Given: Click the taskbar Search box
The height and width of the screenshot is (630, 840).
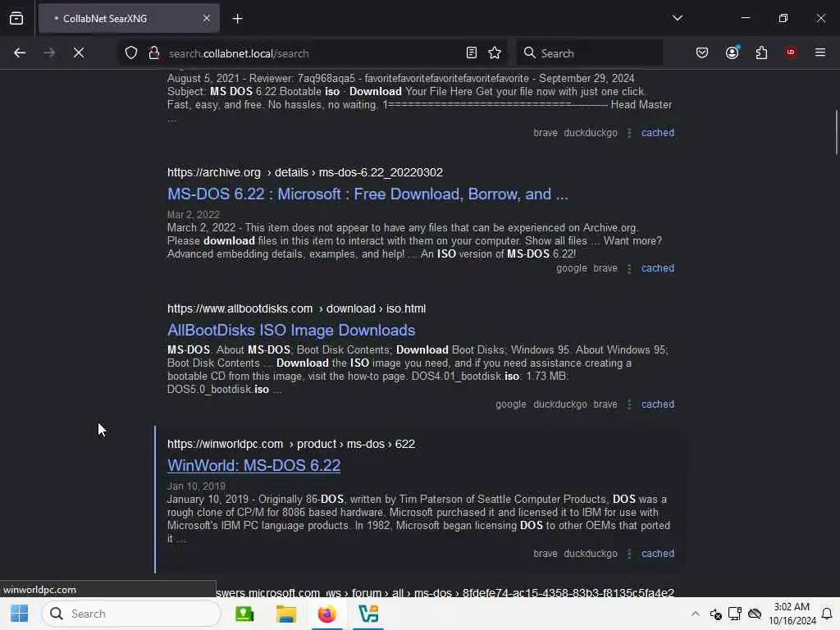Looking at the screenshot, I should coord(131,614).
